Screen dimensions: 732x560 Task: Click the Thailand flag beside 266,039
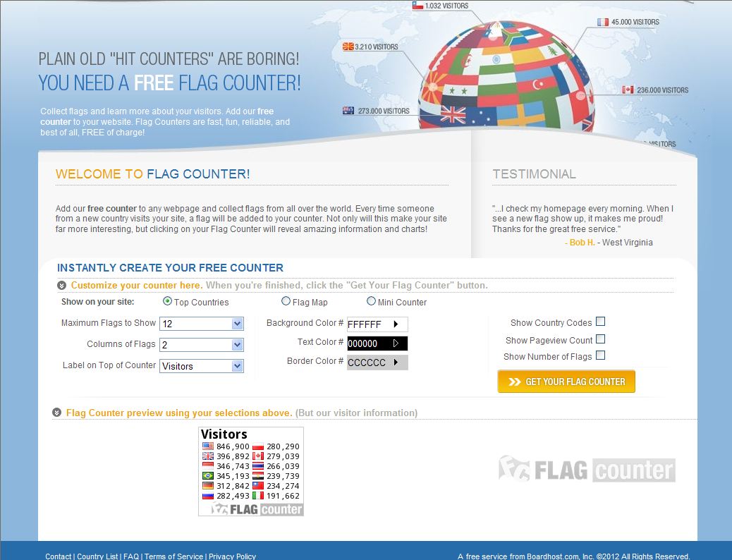coord(258,466)
